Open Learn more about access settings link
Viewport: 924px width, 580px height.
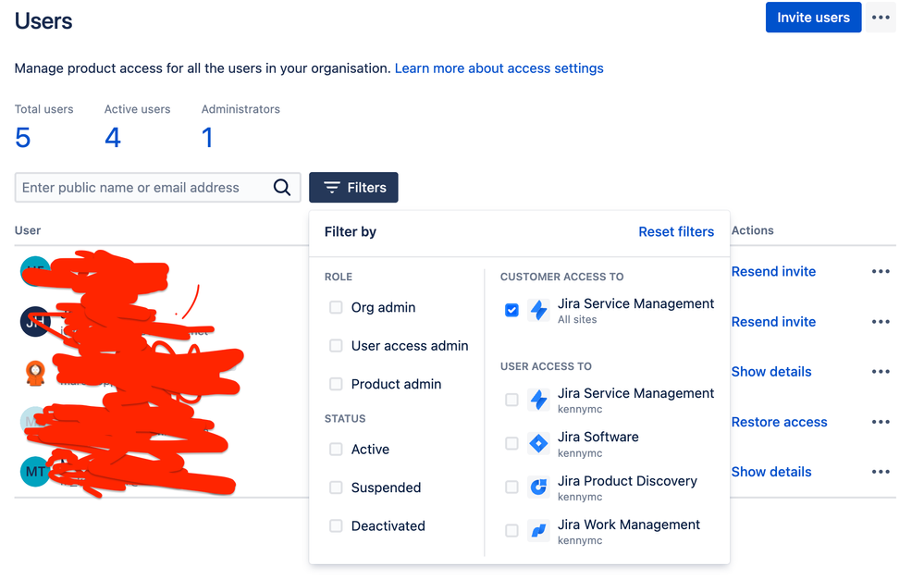tap(499, 68)
